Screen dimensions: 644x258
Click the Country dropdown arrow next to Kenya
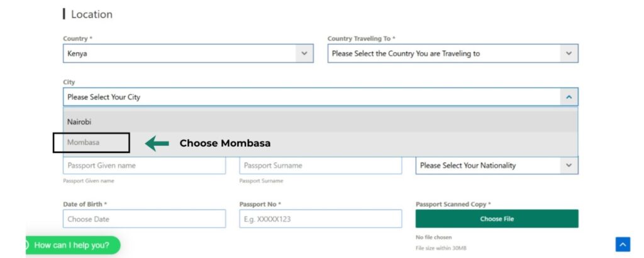click(x=304, y=53)
